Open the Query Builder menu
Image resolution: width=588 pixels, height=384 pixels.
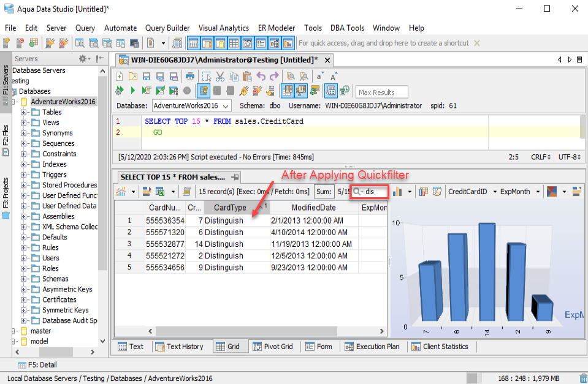coord(167,28)
